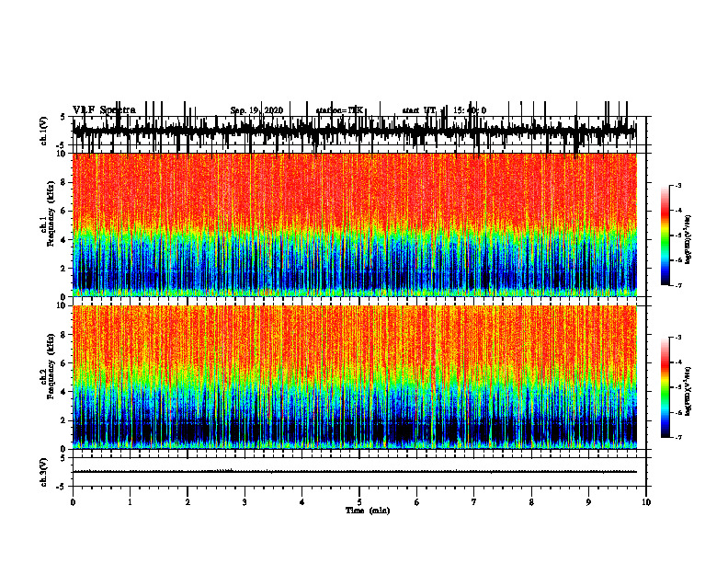This screenshot has height=563, width=728.
Task: Click the '2' tick on the time axis
Action: tap(188, 502)
